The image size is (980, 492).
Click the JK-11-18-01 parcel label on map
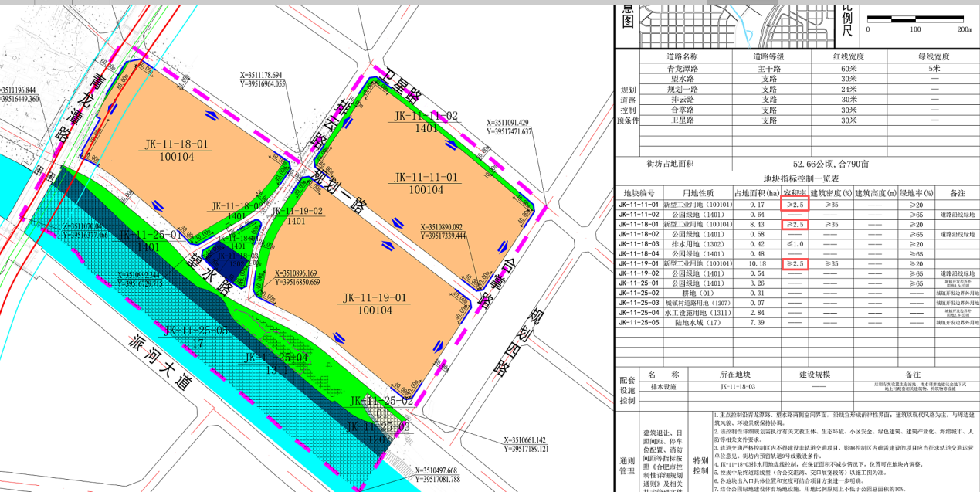(176, 151)
